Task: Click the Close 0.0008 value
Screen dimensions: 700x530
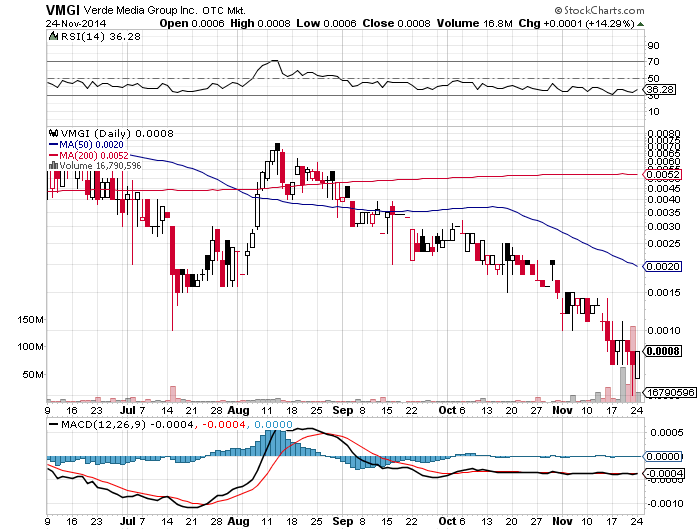Action: (x=396, y=23)
